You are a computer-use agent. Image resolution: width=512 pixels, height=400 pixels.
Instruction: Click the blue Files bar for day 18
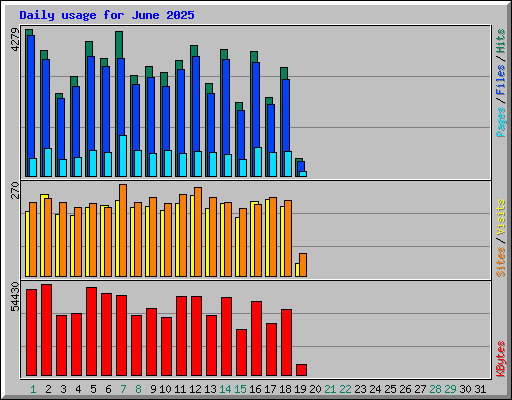pyautogui.click(x=286, y=115)
